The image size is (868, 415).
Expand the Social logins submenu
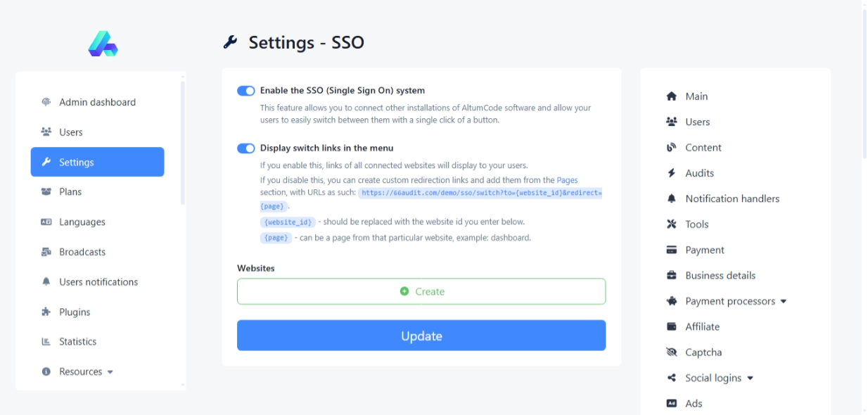click(719, 378)
